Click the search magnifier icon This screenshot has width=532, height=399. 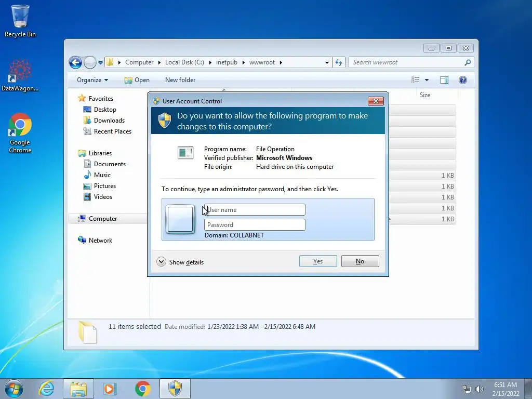(468, 62)
